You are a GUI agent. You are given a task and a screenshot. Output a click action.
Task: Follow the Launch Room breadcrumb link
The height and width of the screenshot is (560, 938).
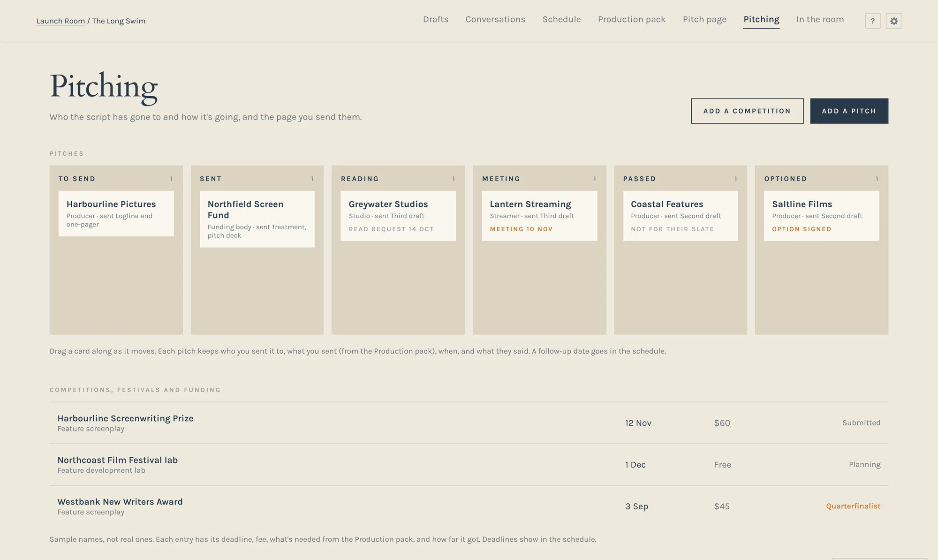pyautogui.click(x=61, y=21)
